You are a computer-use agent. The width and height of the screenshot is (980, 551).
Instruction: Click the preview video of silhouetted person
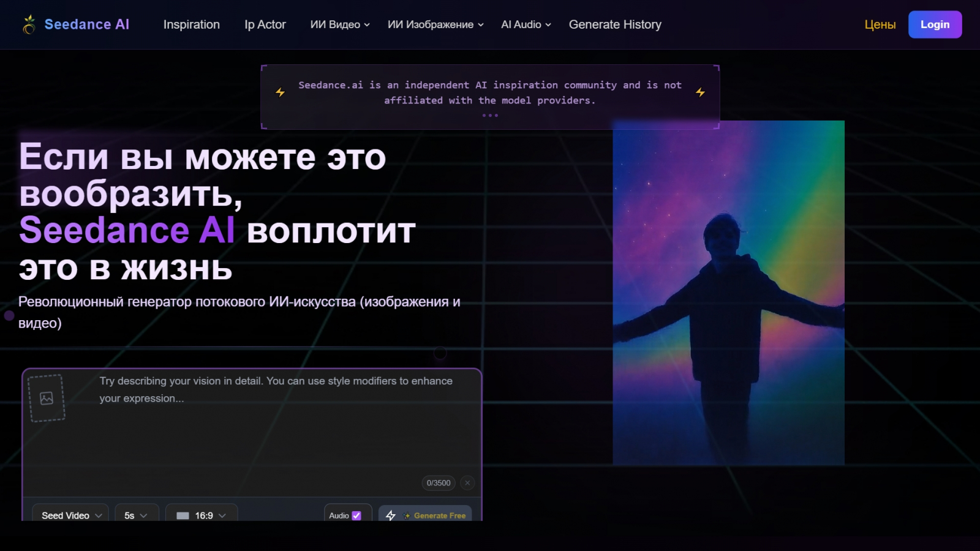(x=728, y=293)
